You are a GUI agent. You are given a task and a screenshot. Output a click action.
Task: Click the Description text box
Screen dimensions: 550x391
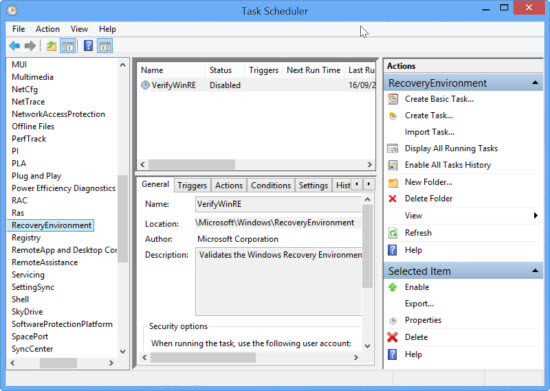tap(279, 282)
